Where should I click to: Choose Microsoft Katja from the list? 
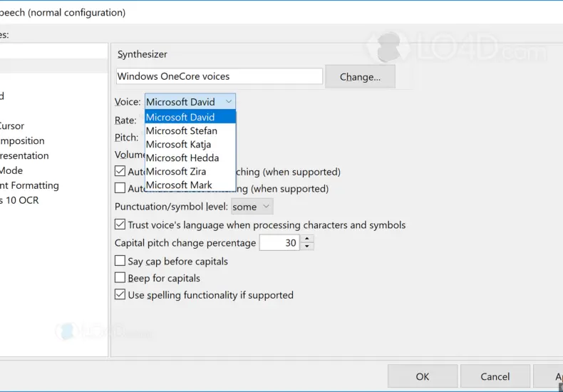[190, 144]
